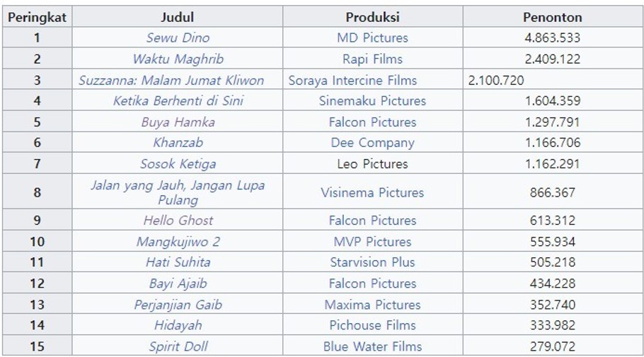Open the Spirit Doll film link
Screen dimensions: 644x357
tap(178, 346)
